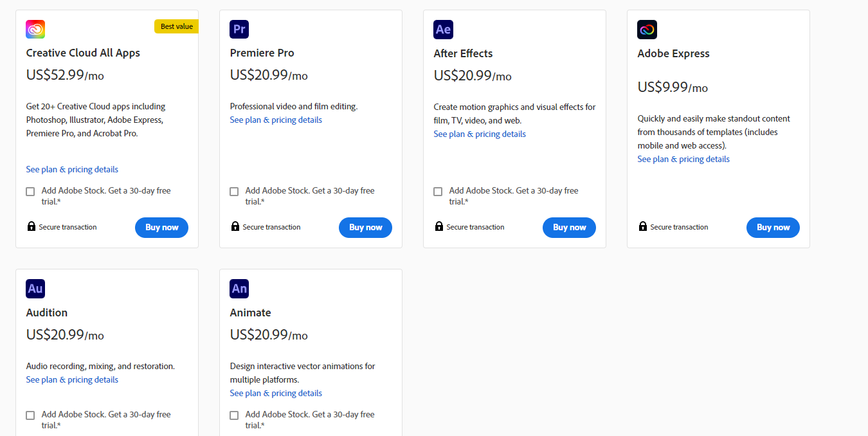Viewport: 868px width, 436px height.
Task: Open Audition plan & pricing details link
Action: 72,380
